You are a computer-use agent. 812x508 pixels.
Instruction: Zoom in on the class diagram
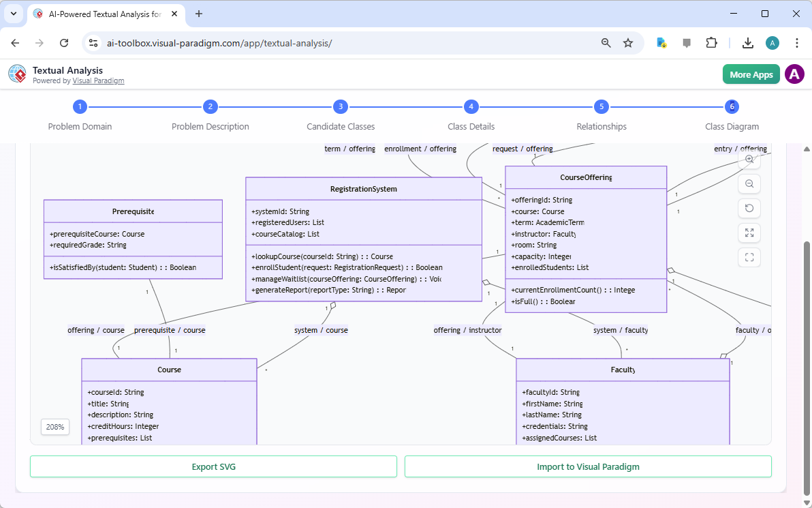pyautogui.click(x=749, y=159)
